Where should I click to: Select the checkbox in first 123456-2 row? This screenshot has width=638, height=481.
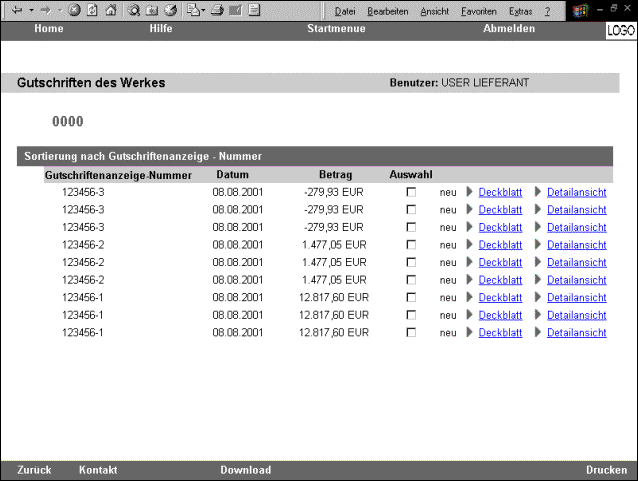(411, 245)
